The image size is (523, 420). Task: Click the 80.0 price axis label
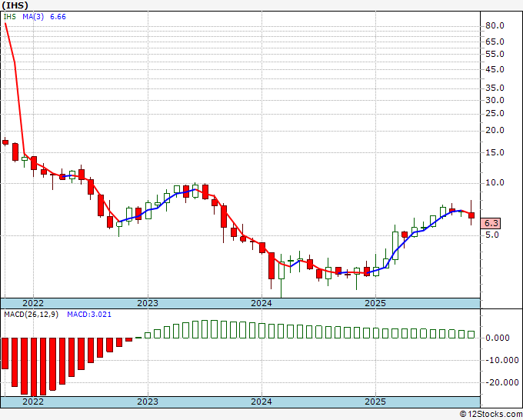pyautogui.click(x=495, y=25)
